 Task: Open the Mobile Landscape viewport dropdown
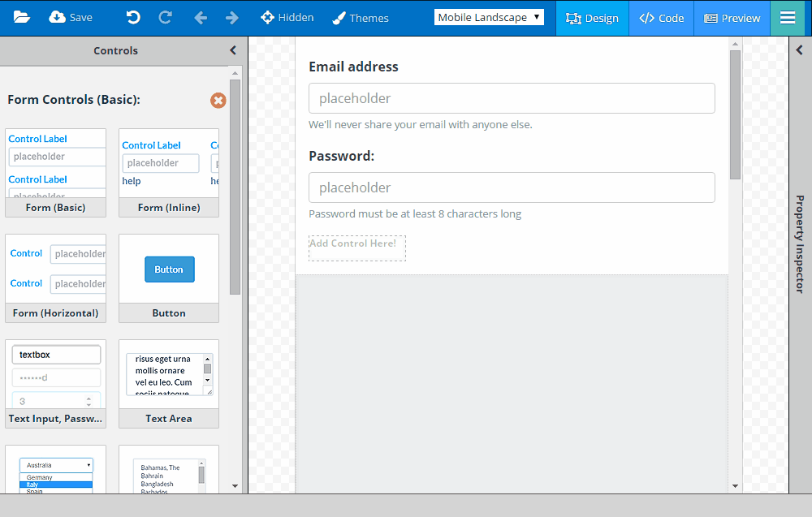tap(489, 15)
